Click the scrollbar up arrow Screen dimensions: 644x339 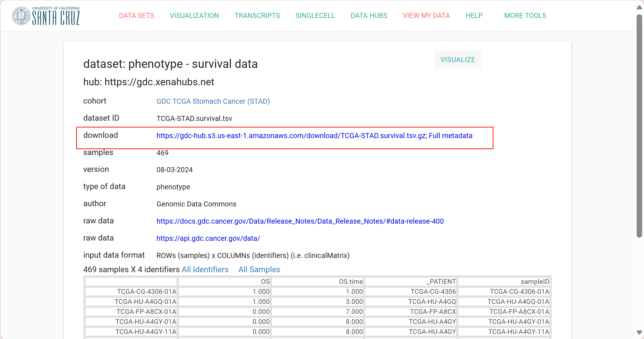(x=639, y=7)
